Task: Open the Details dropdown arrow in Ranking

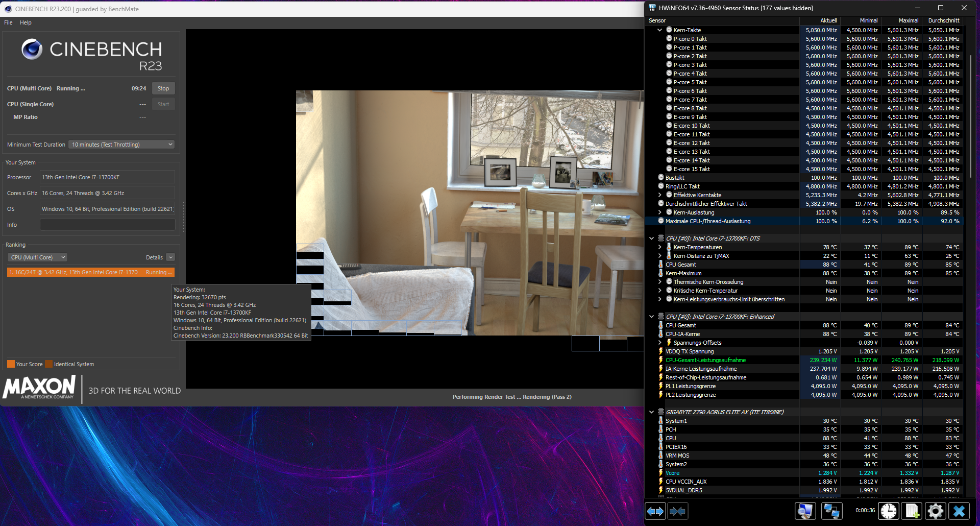Action: [x=171, y=257]
